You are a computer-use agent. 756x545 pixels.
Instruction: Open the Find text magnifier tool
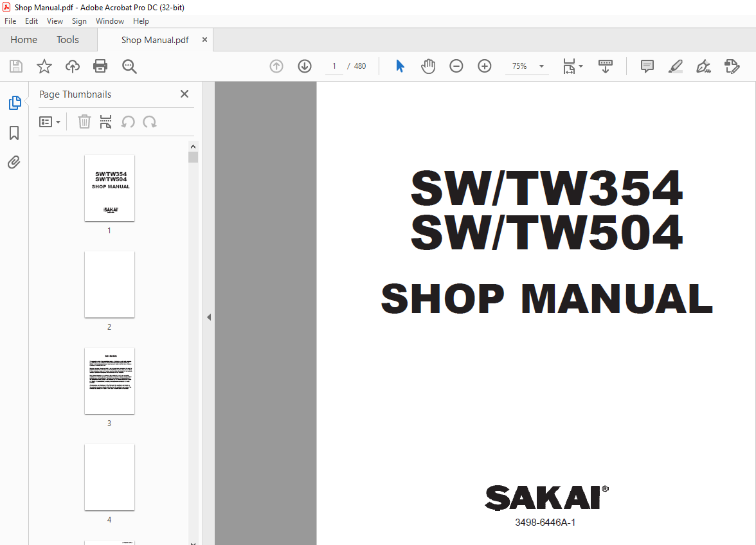point(129,66)
